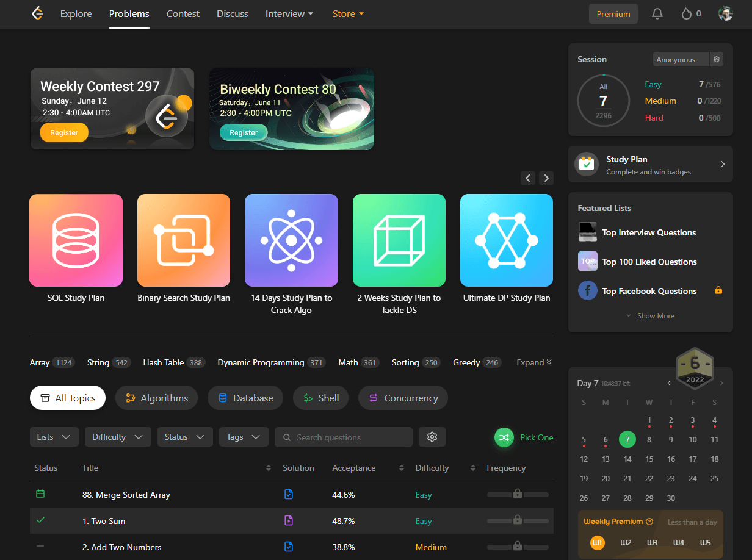
Task: Register for Biweekly Contest 80
Action: [244, 132]
